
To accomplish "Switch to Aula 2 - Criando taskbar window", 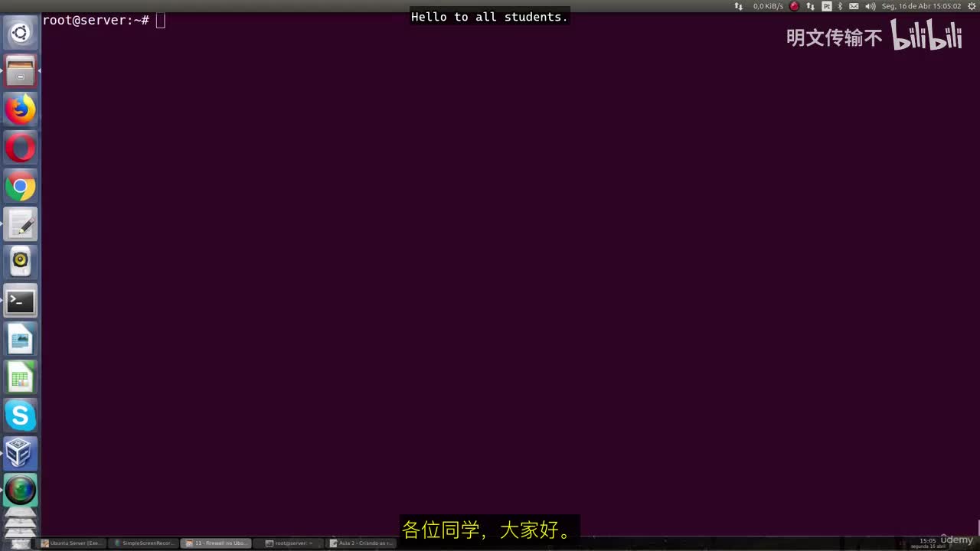I will [361, 543].
